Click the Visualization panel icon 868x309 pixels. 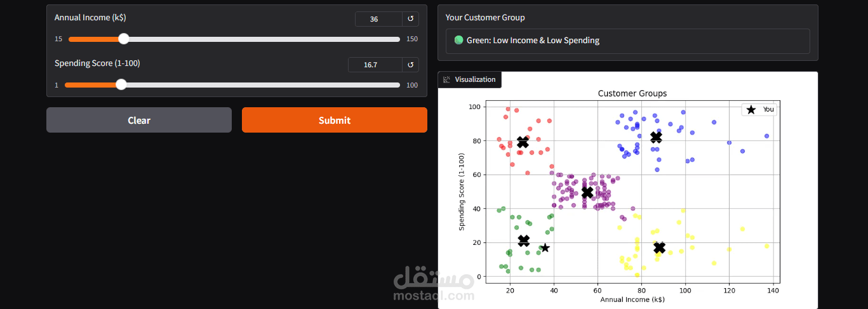tap(446, 79)
